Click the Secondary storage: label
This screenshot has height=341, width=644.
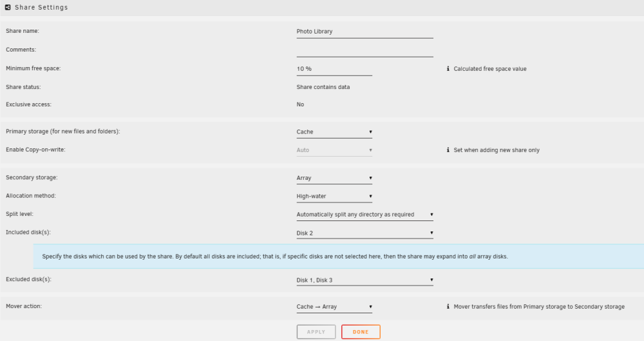32,178
